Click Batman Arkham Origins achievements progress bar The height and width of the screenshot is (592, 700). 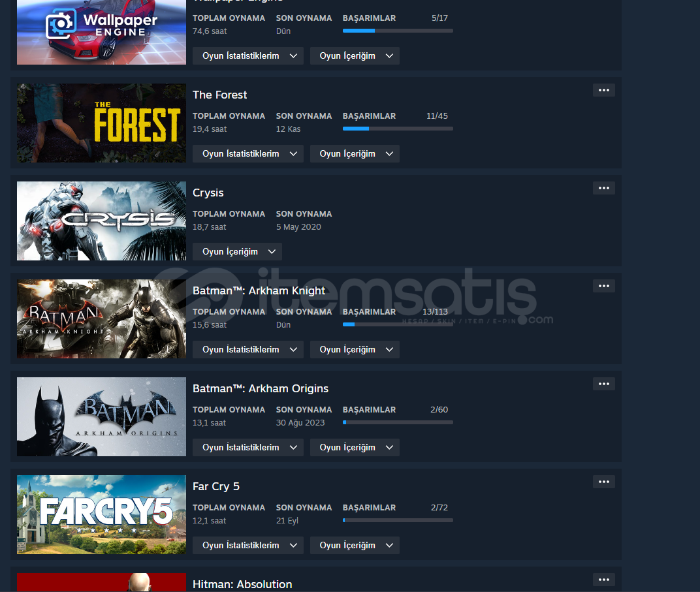coord(398,422)
